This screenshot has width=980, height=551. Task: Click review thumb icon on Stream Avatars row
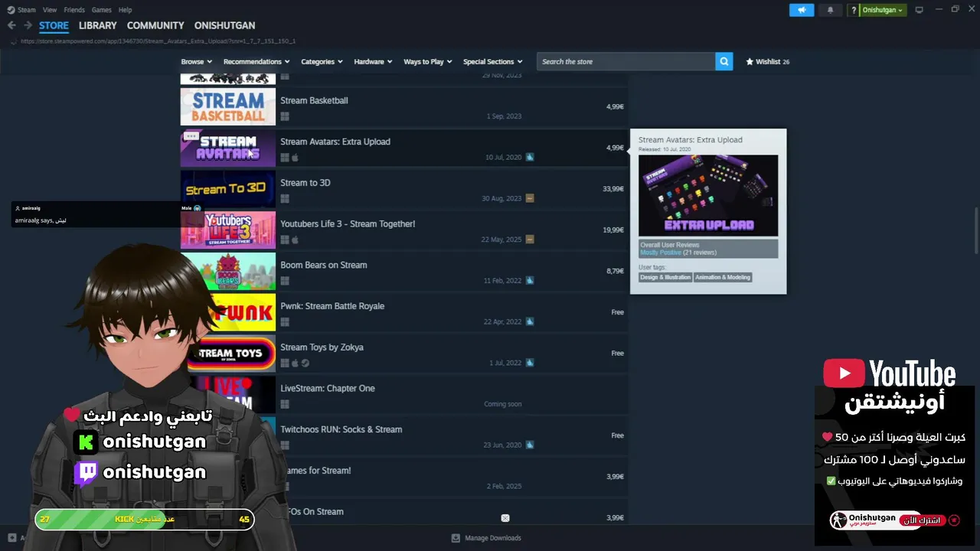530,157
